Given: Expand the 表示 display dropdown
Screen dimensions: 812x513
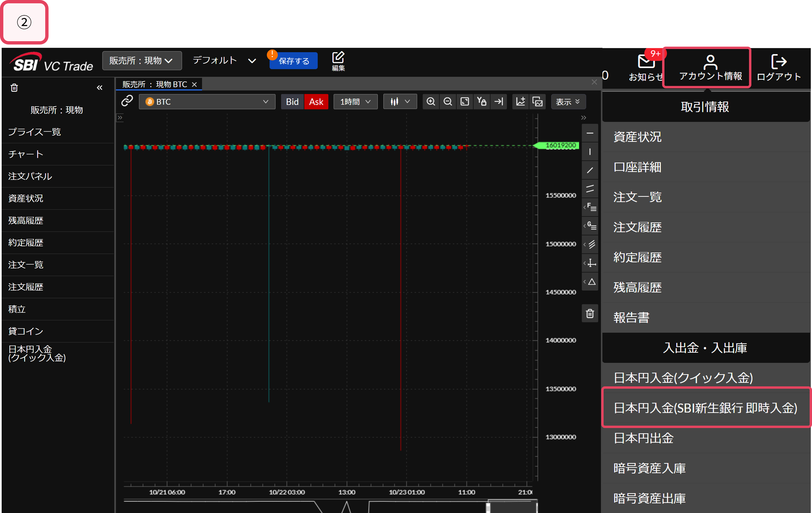Looking at the screenshot, I should click(x=568, y=102).
